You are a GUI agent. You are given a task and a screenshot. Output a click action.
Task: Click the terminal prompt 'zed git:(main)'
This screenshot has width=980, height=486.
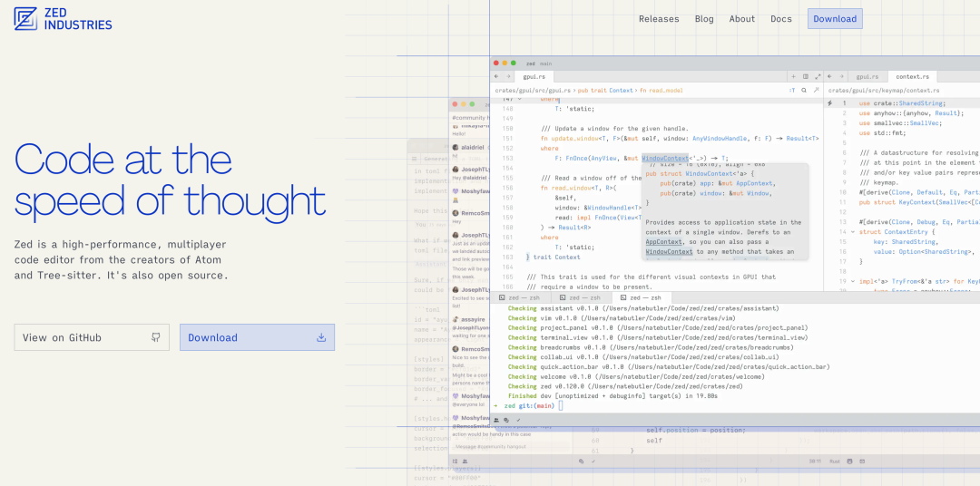tap(529, 406)
